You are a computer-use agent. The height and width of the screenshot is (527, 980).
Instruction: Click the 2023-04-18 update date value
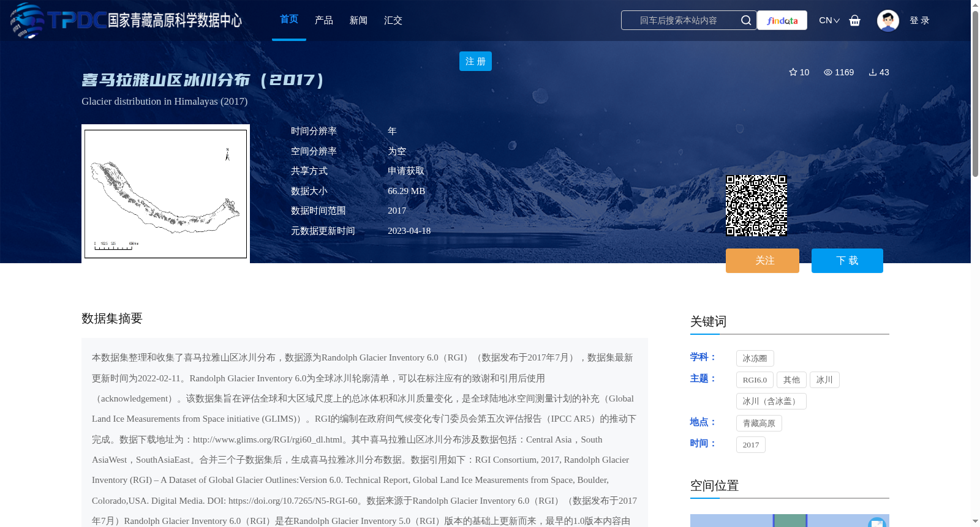[x=409, y=231]
